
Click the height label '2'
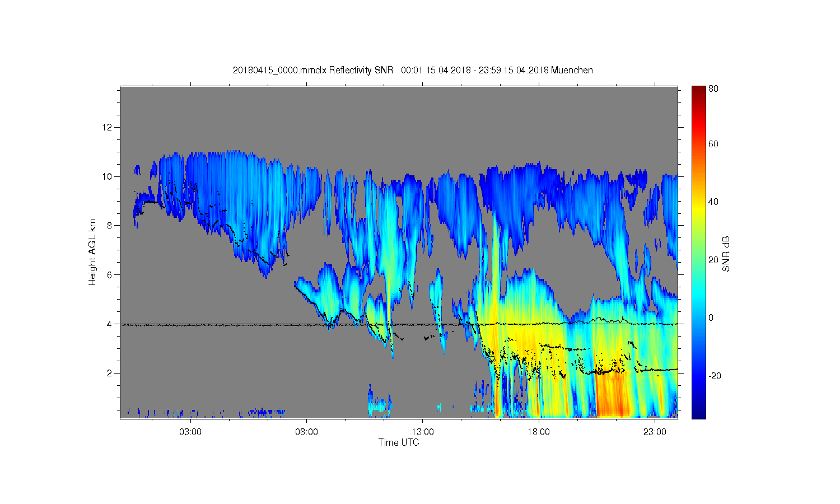[110, 373]
